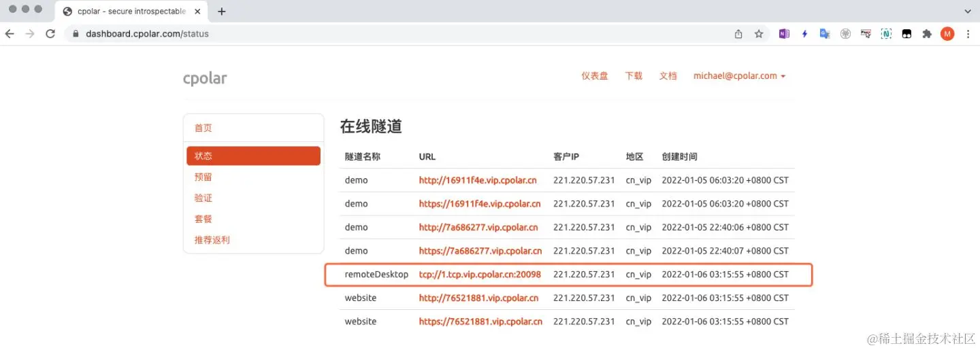Click the cpolar logo
This screenshot has height=350, width=980.
pos(205,78)
